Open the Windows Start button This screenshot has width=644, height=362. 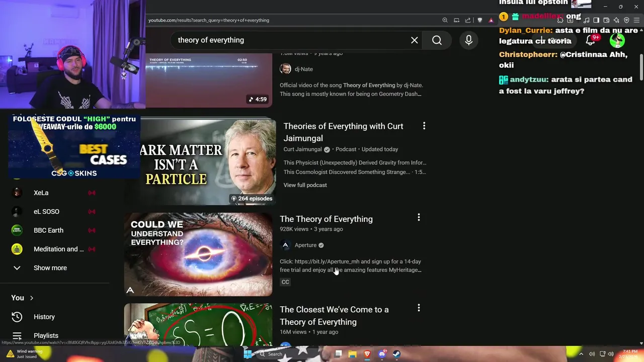(248, 354)
